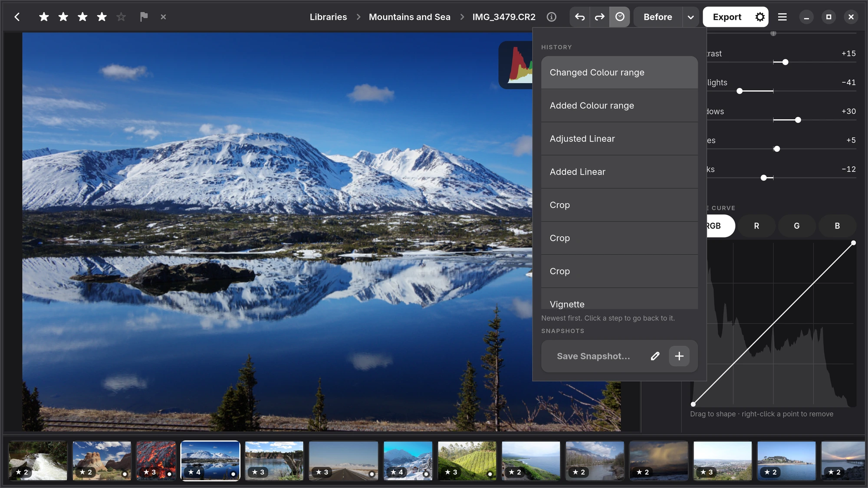Select Adjusted Linear history step
Screen dimensions: 868x488
619,139
